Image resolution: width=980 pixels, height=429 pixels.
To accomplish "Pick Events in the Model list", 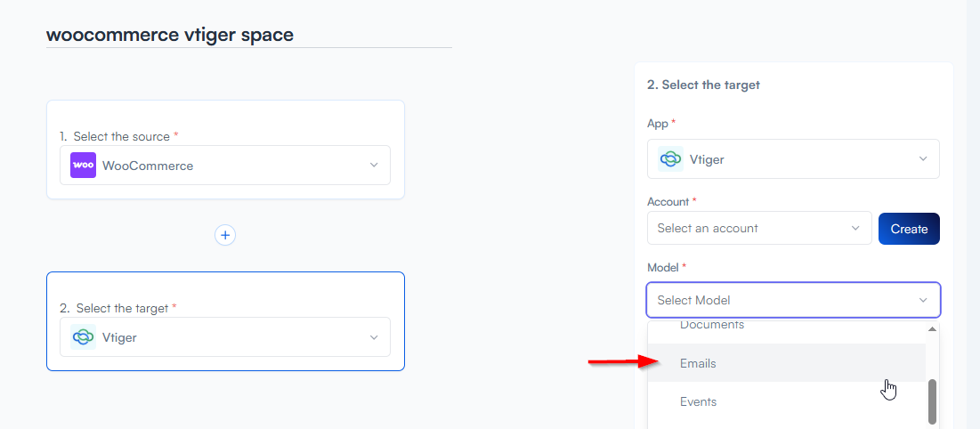I will [698, 401].
